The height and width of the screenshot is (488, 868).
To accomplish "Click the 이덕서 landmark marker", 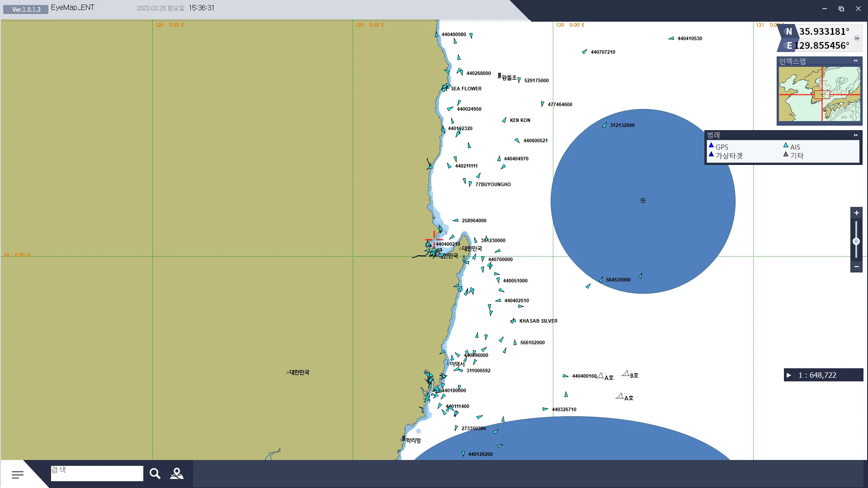I will coord(447,362).
